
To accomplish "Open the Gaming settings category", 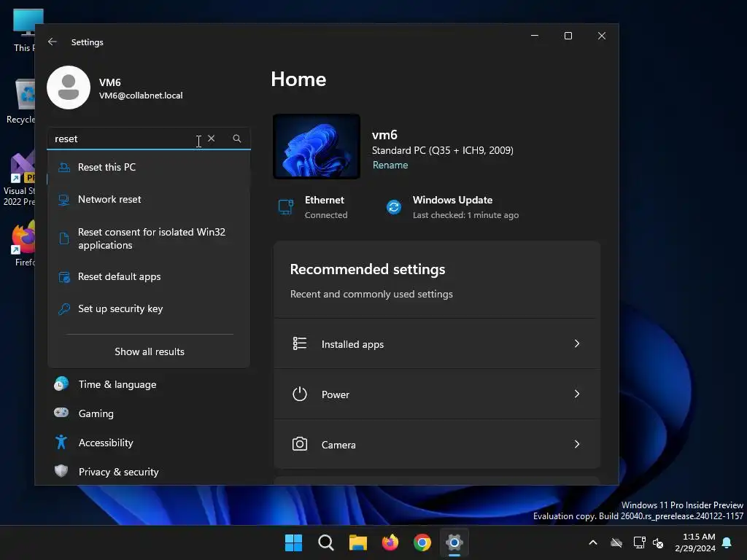I will tap(149, 413).
